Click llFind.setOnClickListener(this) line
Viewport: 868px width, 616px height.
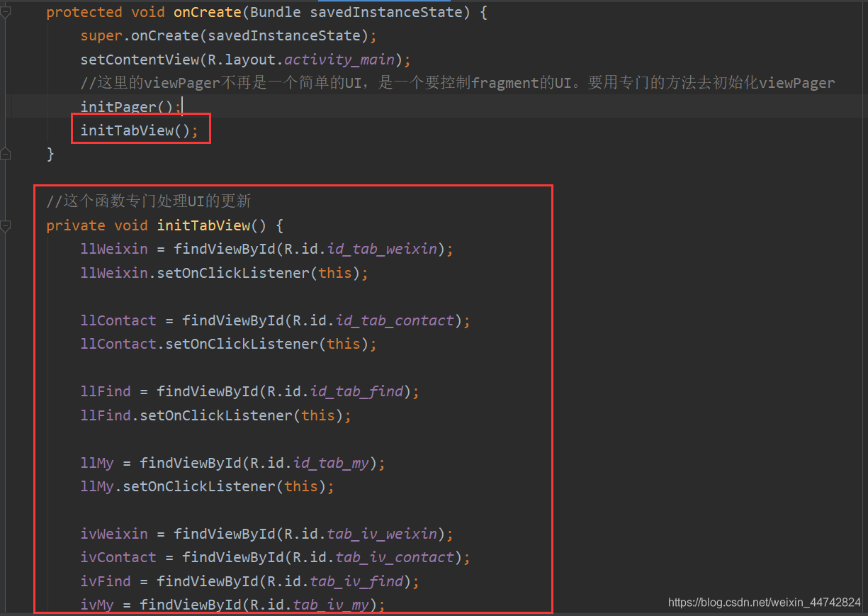pyautogui.click(x=216, y=415)
